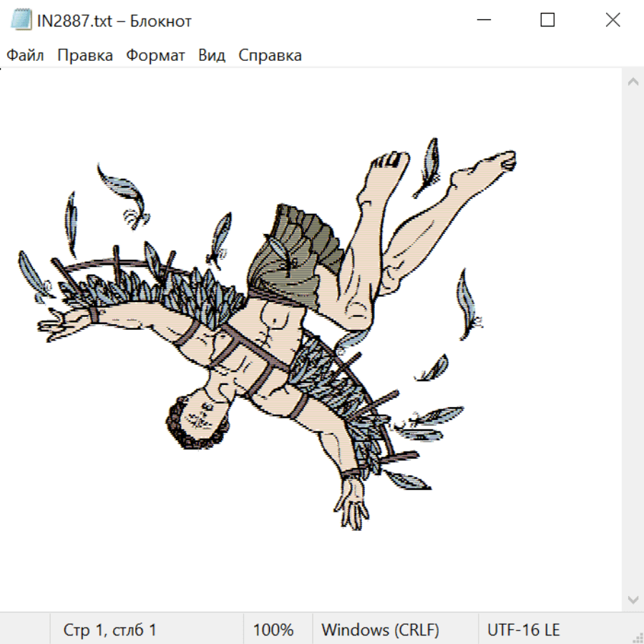Open the Правка menu
The height and width of the screenshot is (644, 644).
(x=85, y=56)
